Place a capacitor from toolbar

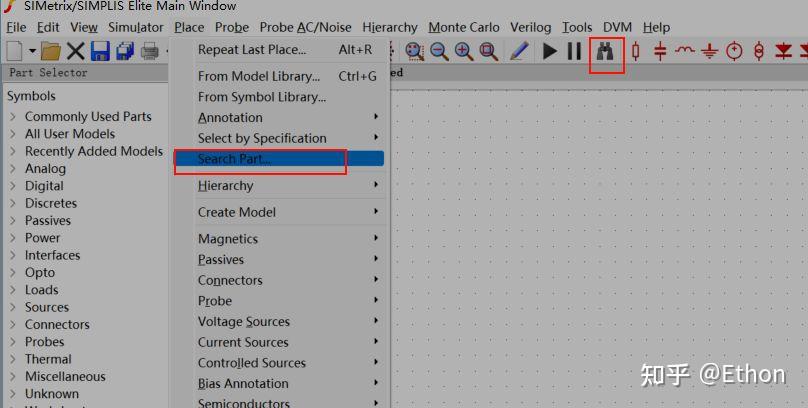660,51
